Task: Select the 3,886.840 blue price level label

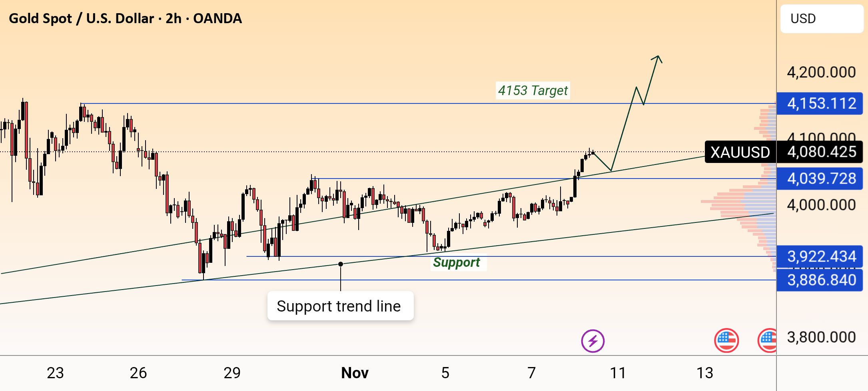Action: (x=820, y=280)
